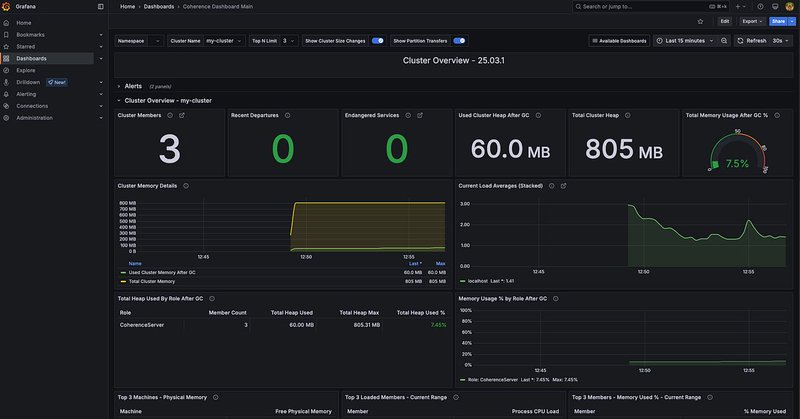Toggle localhost legend series
The width and height of the screenshot is (800, 419).
tap(478, 281)
